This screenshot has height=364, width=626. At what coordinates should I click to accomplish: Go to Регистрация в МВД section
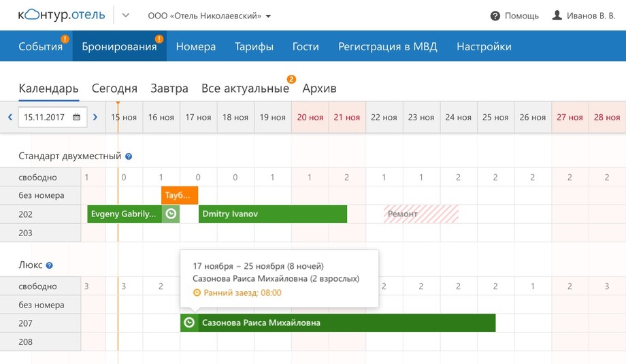pyautogui.click(x=387, y=46)
